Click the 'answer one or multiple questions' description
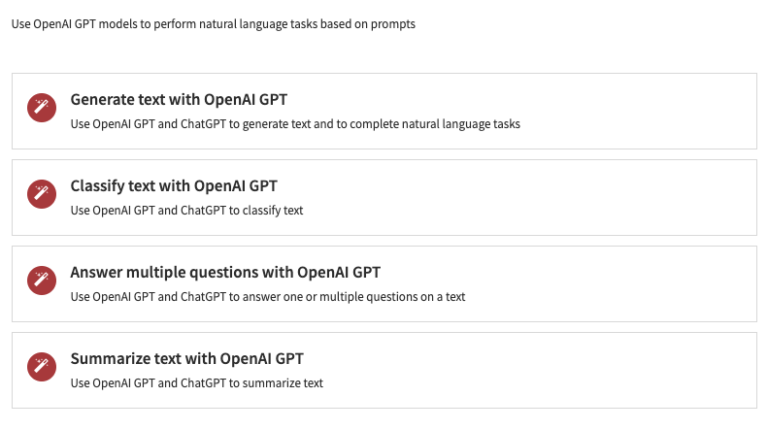The image size is (768, 430). point(267,297)
